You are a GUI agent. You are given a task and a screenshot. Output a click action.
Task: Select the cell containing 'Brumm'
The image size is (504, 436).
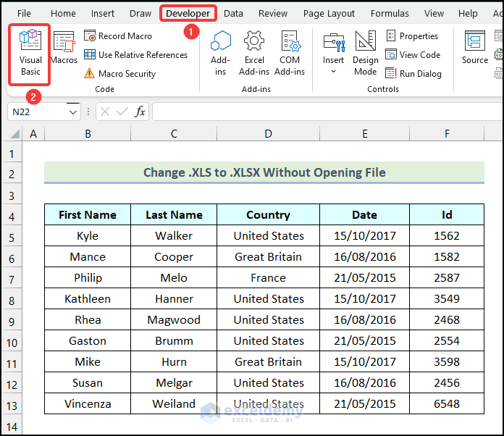(174, 340)
